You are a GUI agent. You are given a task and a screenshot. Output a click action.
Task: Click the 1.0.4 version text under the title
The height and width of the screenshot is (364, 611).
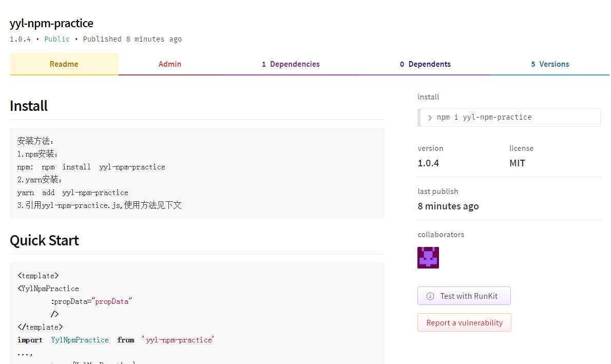[x=20, y=39]
